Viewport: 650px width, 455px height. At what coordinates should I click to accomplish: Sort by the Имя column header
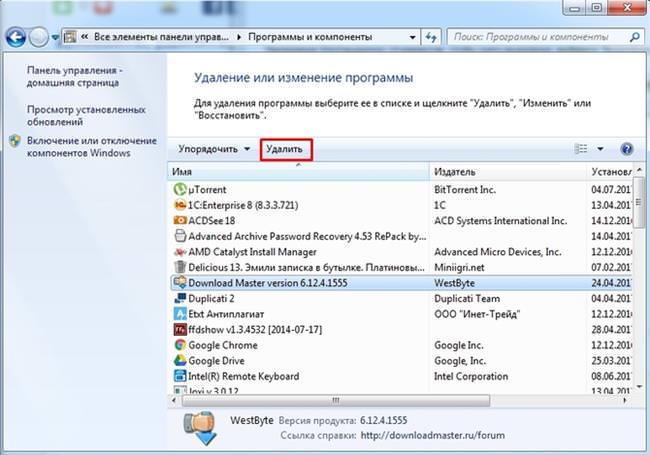[x=298, y=172]
